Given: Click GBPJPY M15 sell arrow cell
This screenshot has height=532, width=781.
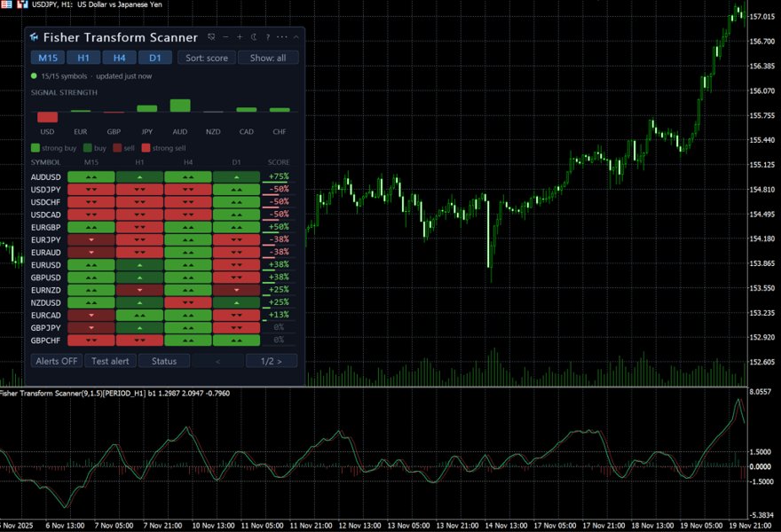Looking at the screenshot, I should click(x=91, y=327).
